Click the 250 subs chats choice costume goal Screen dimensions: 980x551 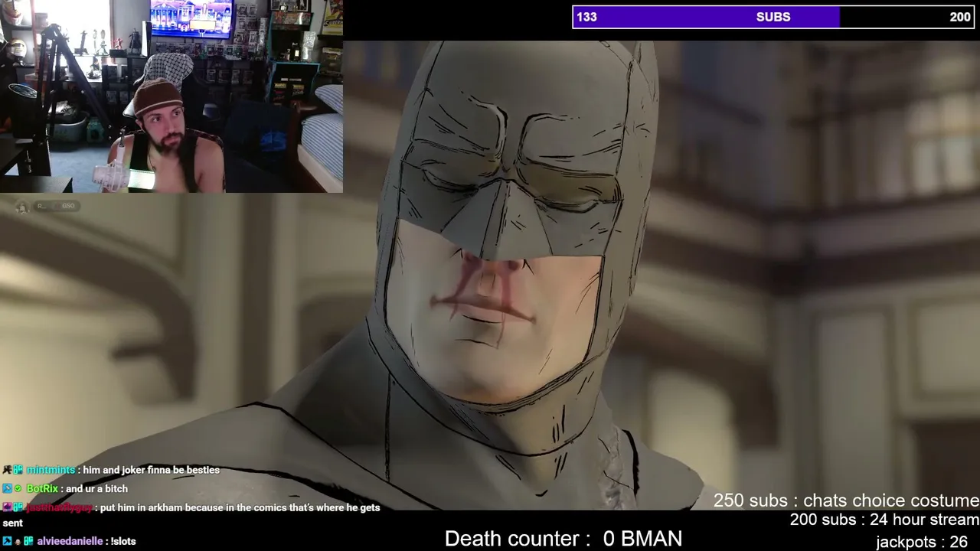point(846,500)
